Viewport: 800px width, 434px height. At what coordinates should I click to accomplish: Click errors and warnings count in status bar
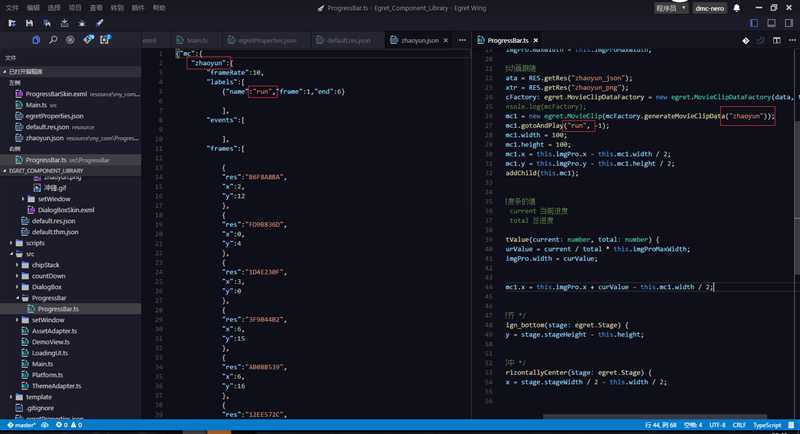click(69, 425)
